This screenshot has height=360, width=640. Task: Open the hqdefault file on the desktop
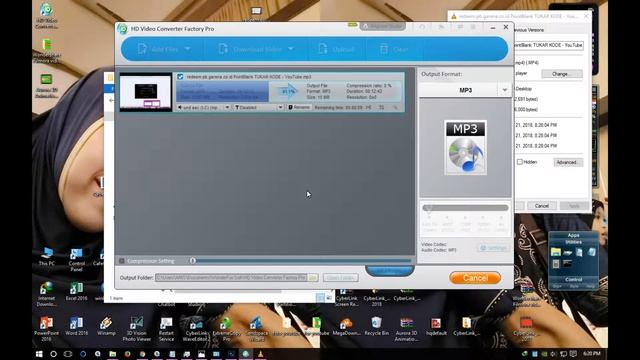(x=436, y=326)
